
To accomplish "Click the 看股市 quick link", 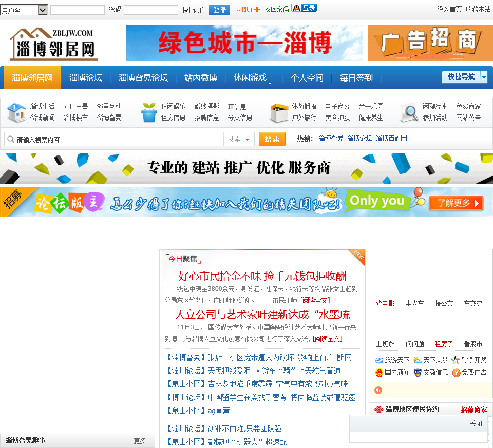I will tap(473, 344).
